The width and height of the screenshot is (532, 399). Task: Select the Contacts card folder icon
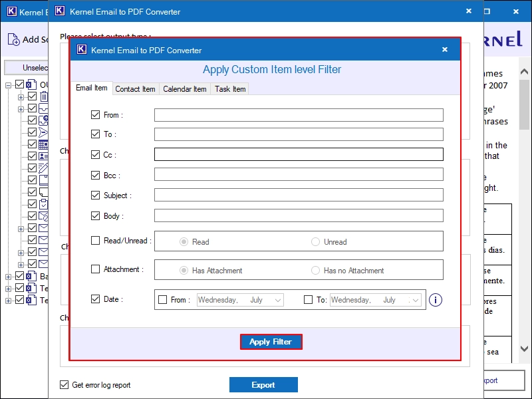click(x=43, y=156)
